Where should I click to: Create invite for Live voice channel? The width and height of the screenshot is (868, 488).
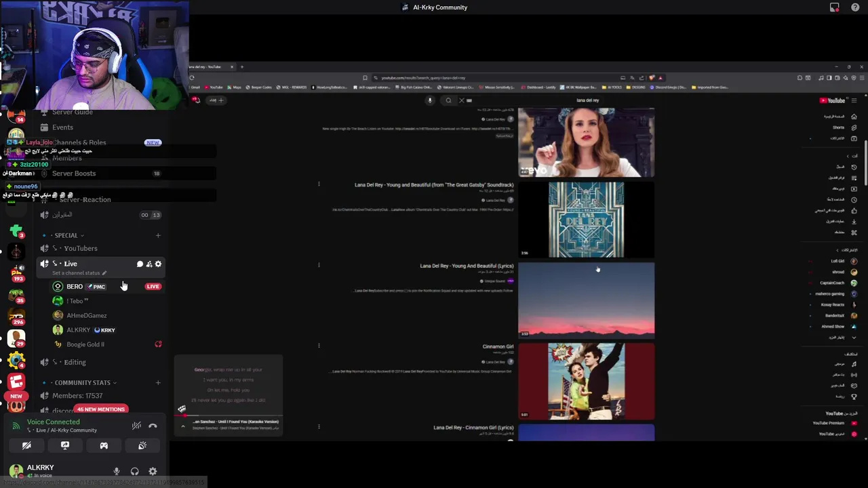point(149,264)
